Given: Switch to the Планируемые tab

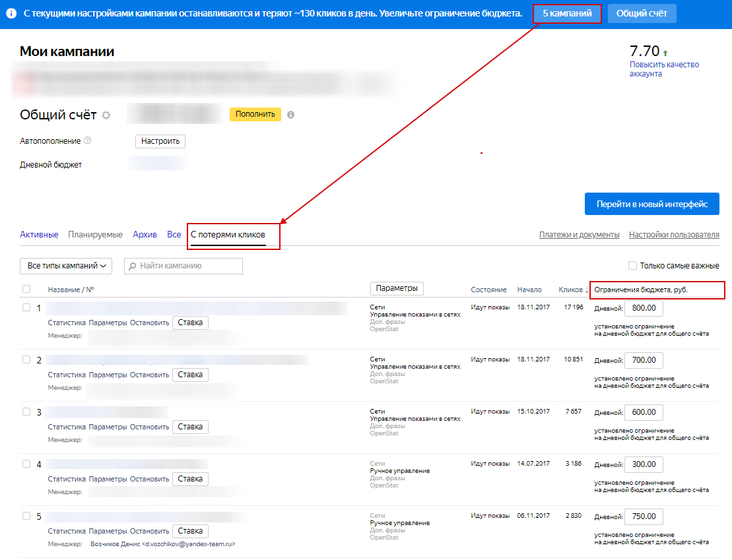Looking at the screenshot, I should coord(95,234).
